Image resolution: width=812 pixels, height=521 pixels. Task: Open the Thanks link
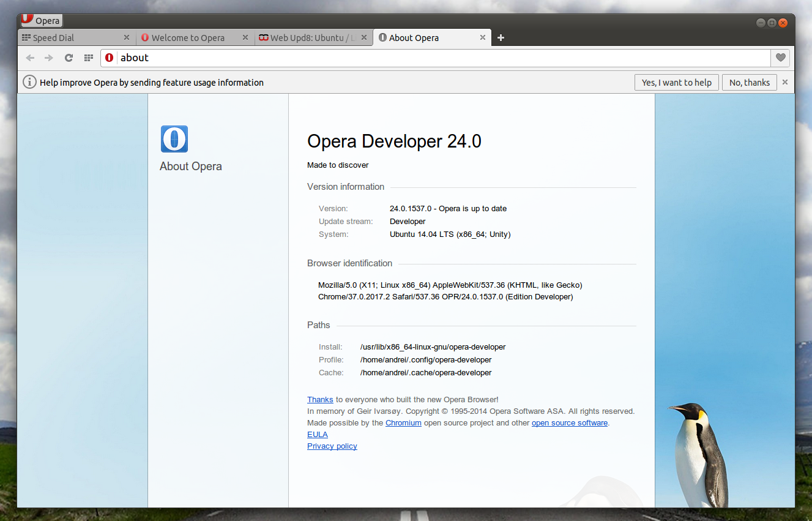(x=320, y=400)
